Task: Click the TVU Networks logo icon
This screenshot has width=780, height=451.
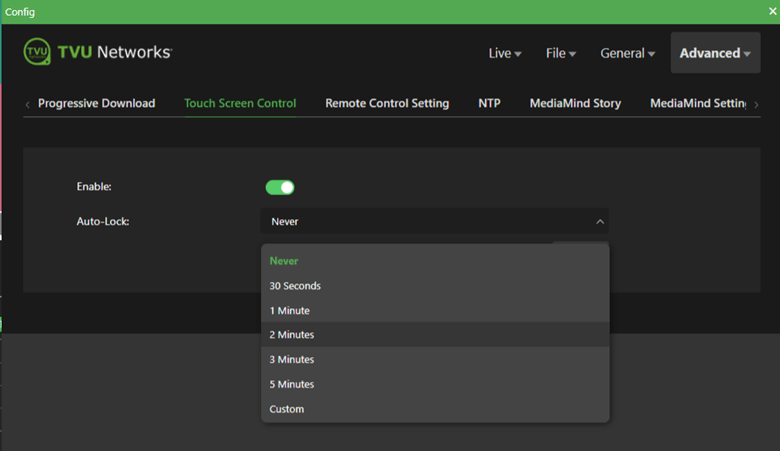Action: point(37,52)
